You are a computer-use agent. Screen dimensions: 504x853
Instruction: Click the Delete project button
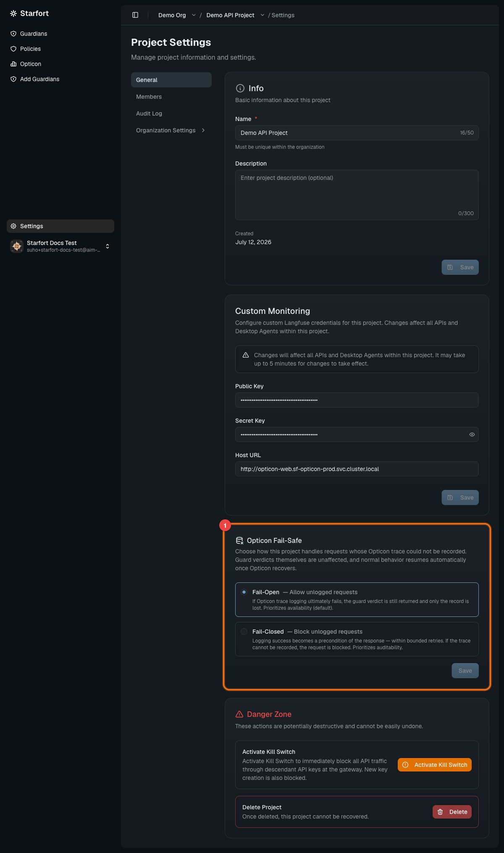pyautogui.click(x=452, y=812)
